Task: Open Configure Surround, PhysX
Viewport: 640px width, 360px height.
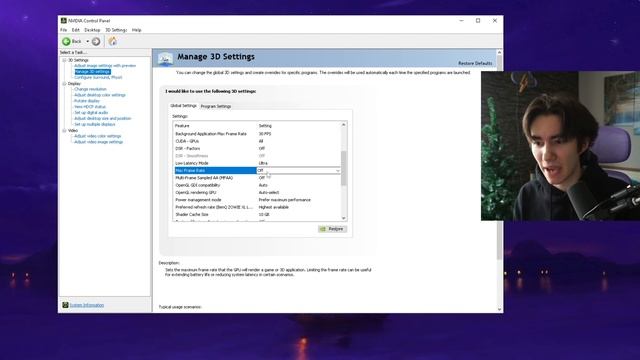Action: [98, 77]
